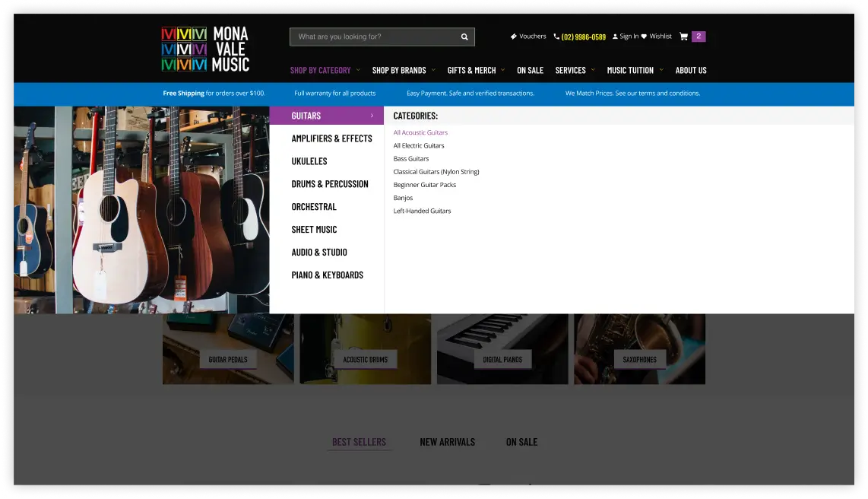
Task: Click the Saxophones category tile
Action: coord(639,359)
